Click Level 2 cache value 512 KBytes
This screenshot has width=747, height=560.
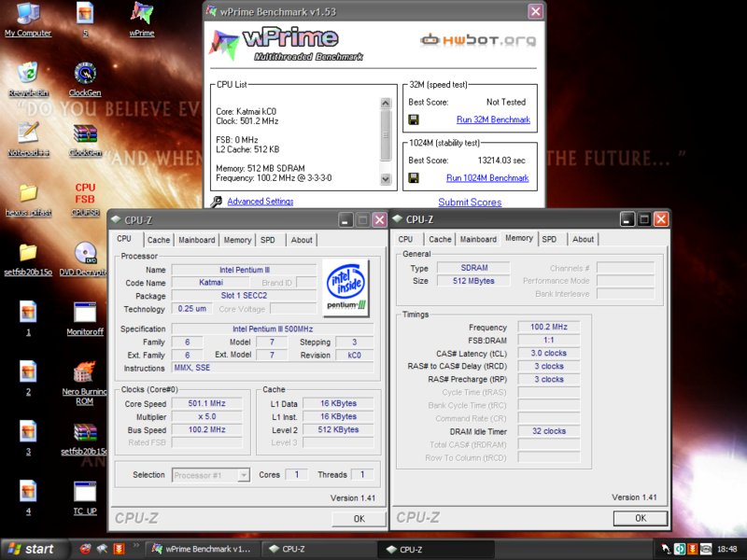click(x=338, y=429)
